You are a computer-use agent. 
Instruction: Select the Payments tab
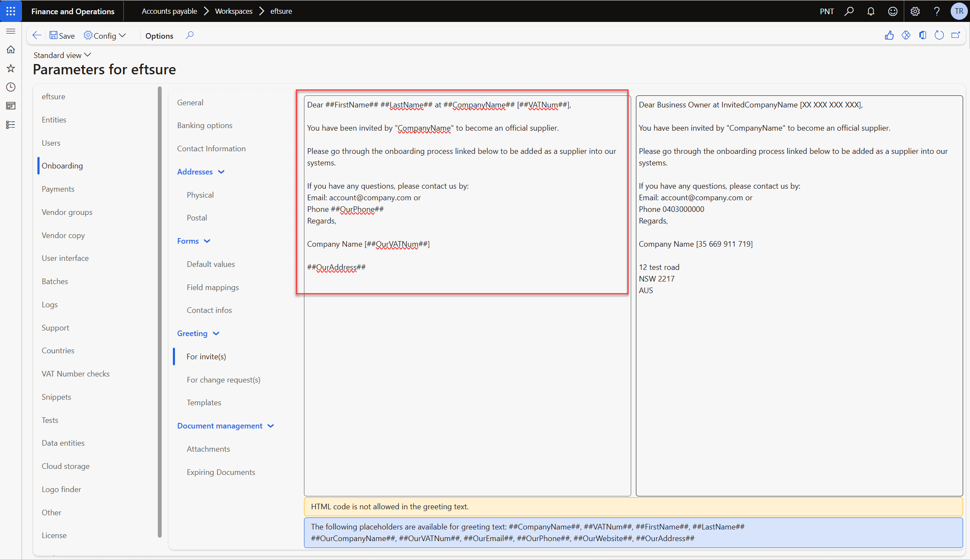point(58,189)
